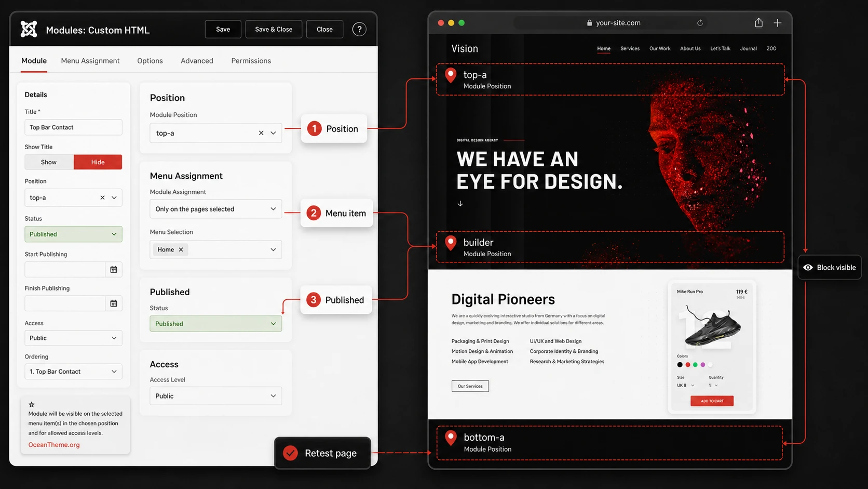Open the Published Status dropdown
Viewport: 868px width, 489px height.
216,324
